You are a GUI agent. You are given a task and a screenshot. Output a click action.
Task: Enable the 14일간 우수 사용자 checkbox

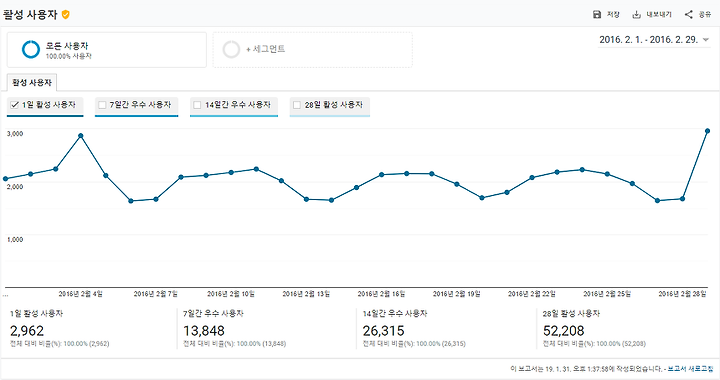[x=197, y=105]
